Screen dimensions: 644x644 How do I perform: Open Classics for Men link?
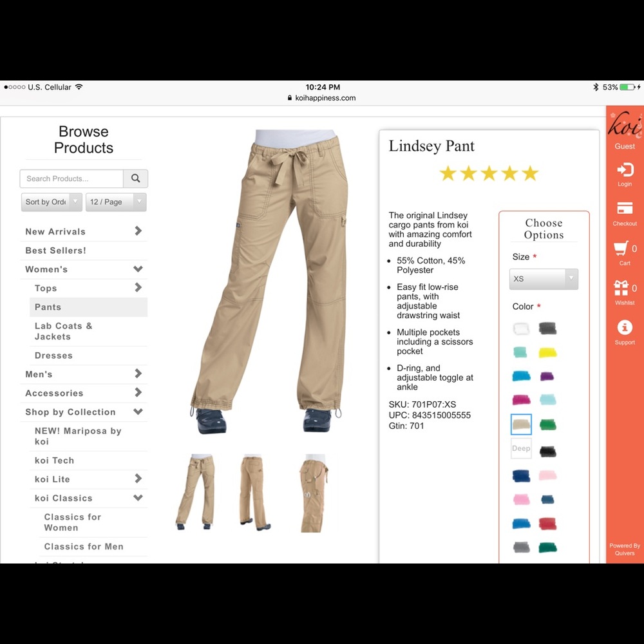(84, 547)
